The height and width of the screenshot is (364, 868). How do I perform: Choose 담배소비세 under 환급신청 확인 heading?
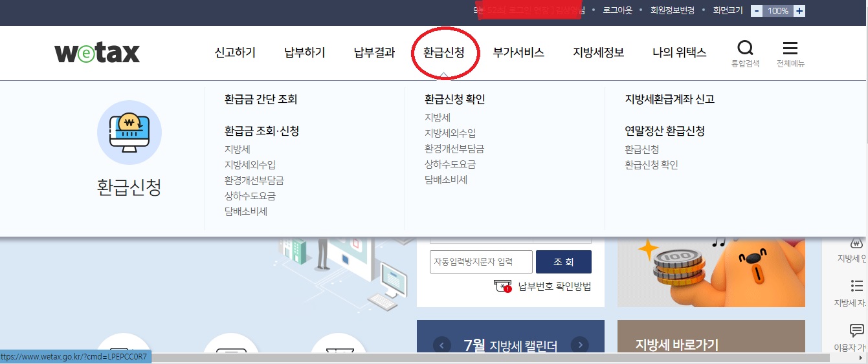click(x=446, y=180)
